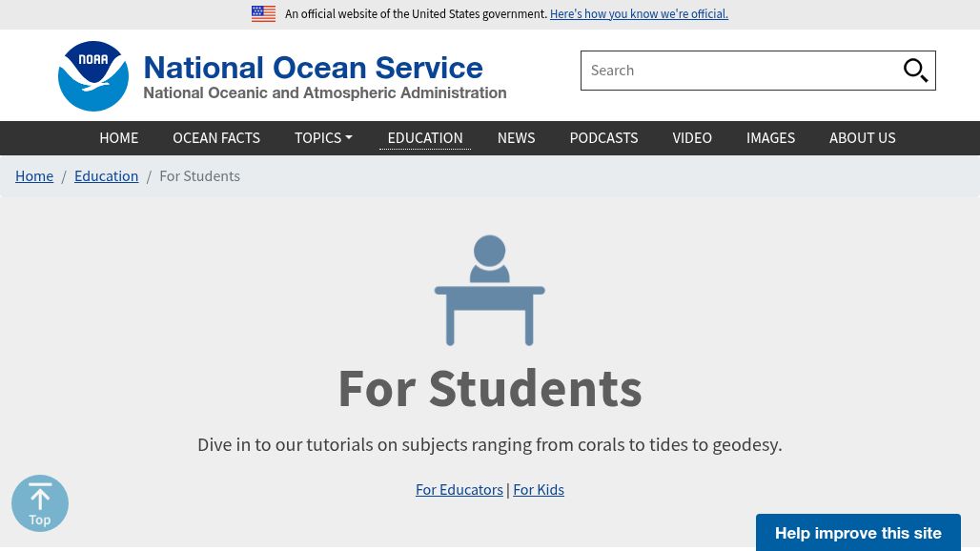The width and height of the screenshot is (980, 551).
Task: Click the NOAA logo
Action: pos(92,75)
